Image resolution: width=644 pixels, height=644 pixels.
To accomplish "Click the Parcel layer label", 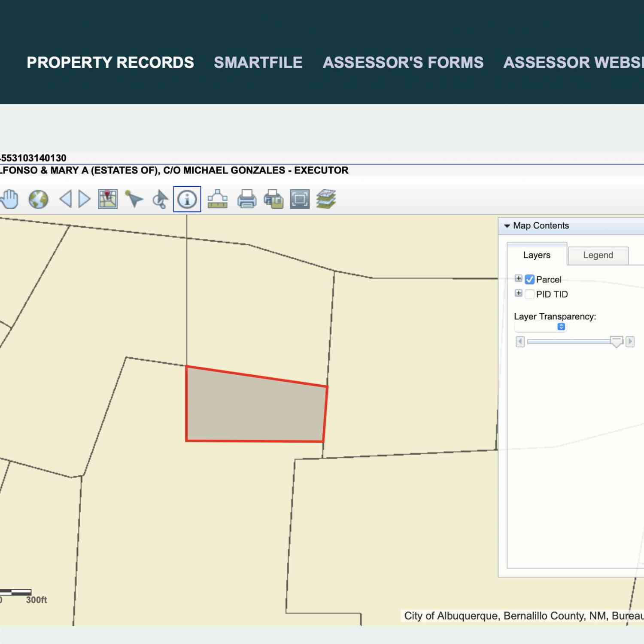I will [549, 279].
